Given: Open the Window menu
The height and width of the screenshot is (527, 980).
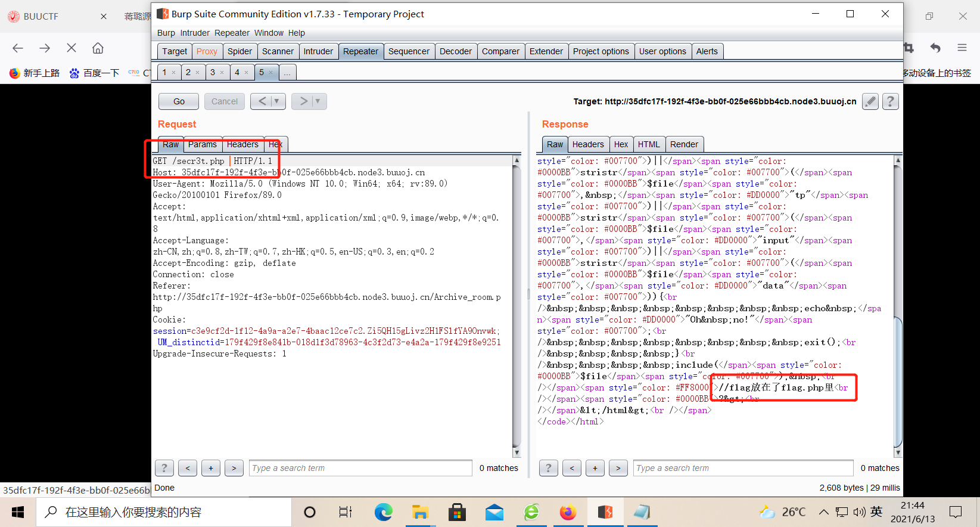Looking at the screenshot, I should 269,33.
